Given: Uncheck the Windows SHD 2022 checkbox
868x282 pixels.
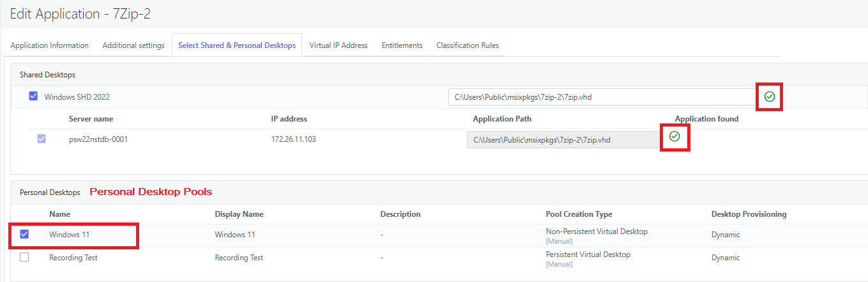Looking at the screenshot, I should (x=33, y=97).
